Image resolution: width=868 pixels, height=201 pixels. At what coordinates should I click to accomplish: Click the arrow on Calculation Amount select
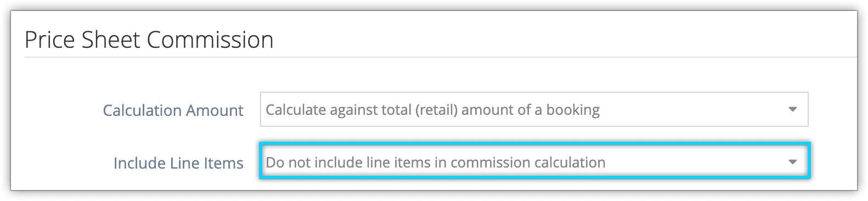point(792,109)
